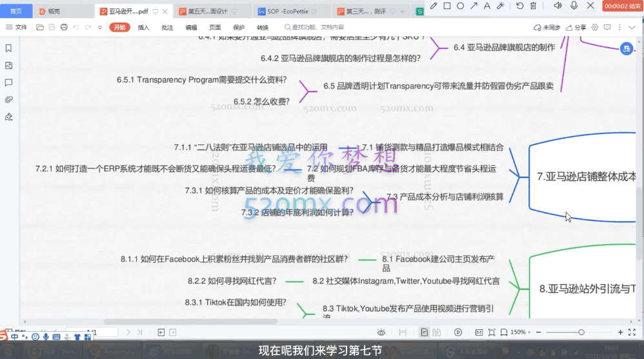Click the 未同步 sync button
The width and height of the screenshot is (644, 359).
pos(547,28)
